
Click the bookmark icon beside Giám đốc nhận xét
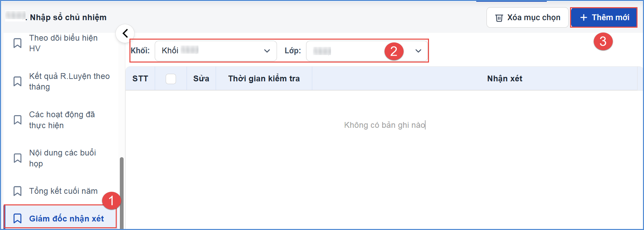click(17, 218)
